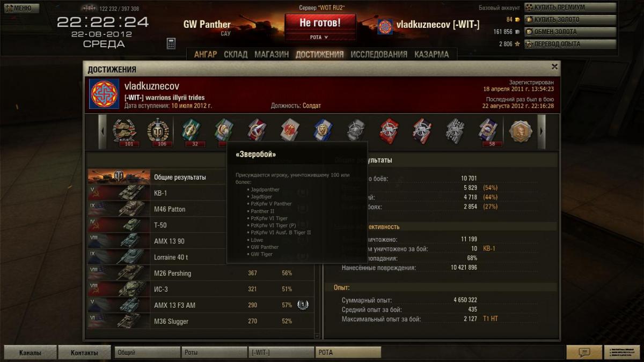Select the M46 Patton row
The width and height of the screenshot is (644, 362).
point(201,209)
